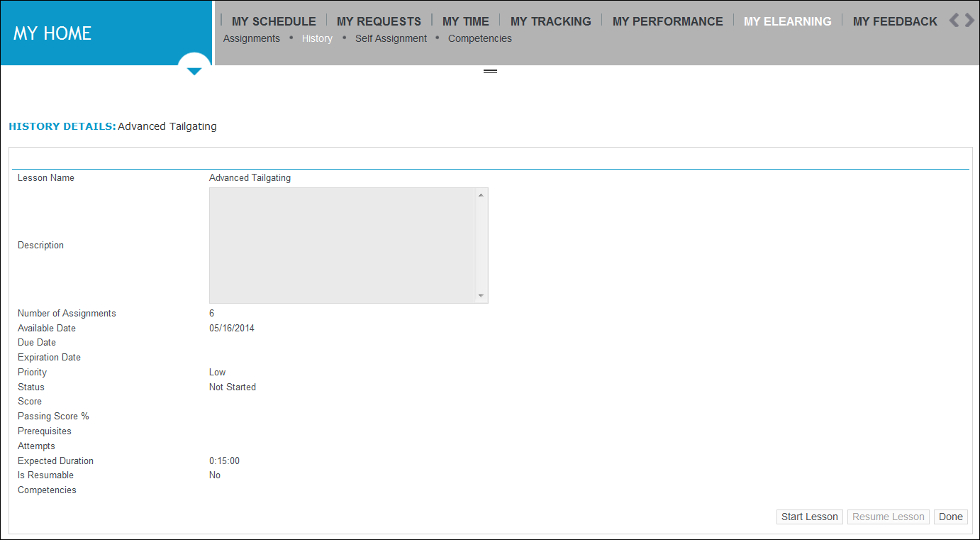
Task: Click the Description field label
Action: coord(40,246)
